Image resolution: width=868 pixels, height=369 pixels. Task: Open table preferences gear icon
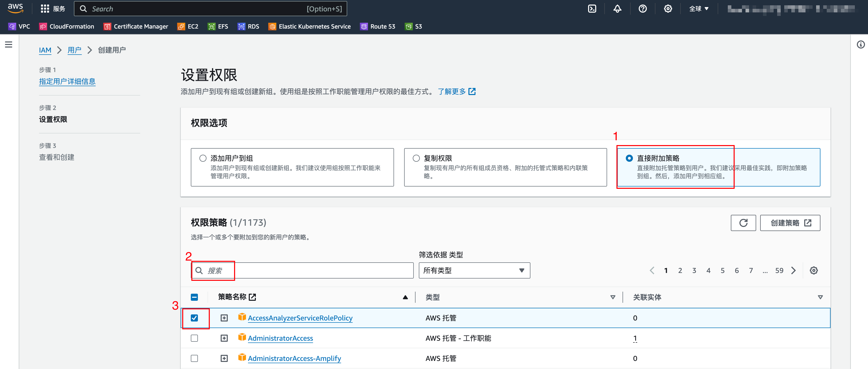click(814, 270)
